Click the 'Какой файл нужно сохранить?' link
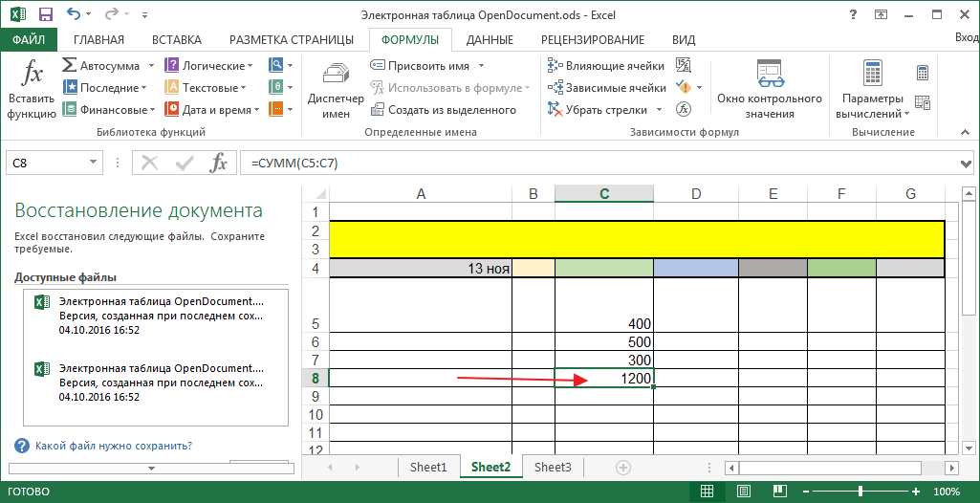Viewport: 980px width, 503px height. click(x=114, y=447)
